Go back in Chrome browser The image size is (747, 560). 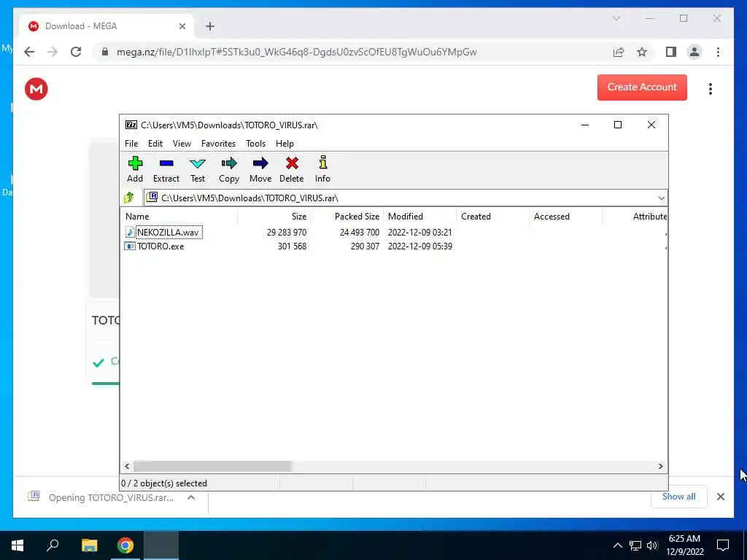point(29,52)
